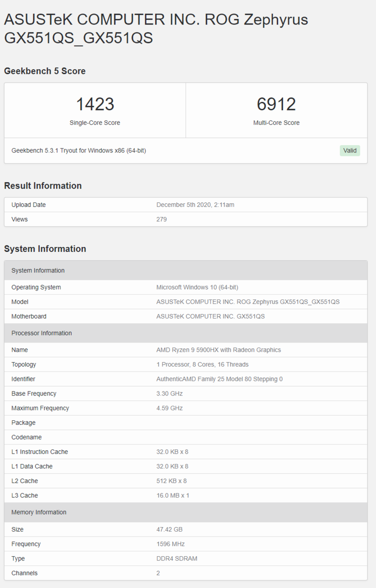Viewport: 376px width, 588px height.
Task: Select the AMD Ryzen 9 5900HX processor name
Action: click(x=218, y=350)
